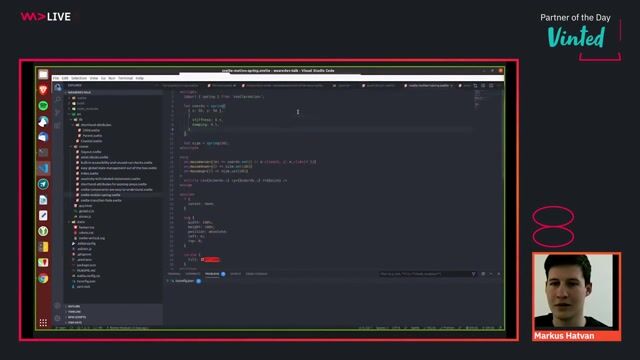Open Layout.svelte in the explorer
Screen dimensions: 640x360
click(x=91, y=152)
